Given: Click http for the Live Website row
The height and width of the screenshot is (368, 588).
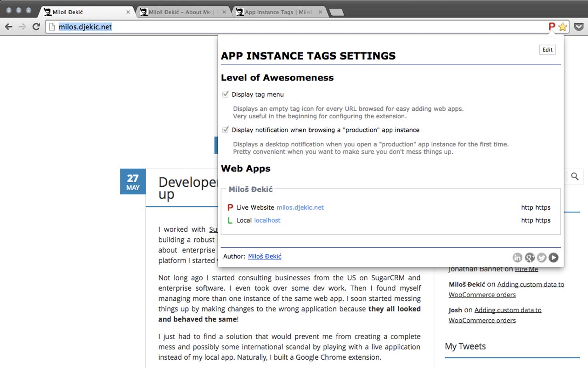Looking at the screenshot, I should point(527,207).
